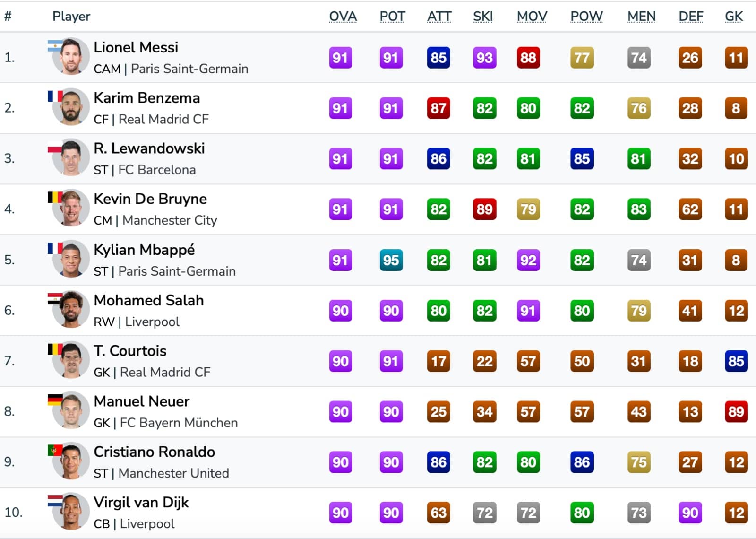The height and width of the screenshot is (539, 756).
Task: Click the Belgium flag next to Kevin De Bruyne
Action: 55,197
